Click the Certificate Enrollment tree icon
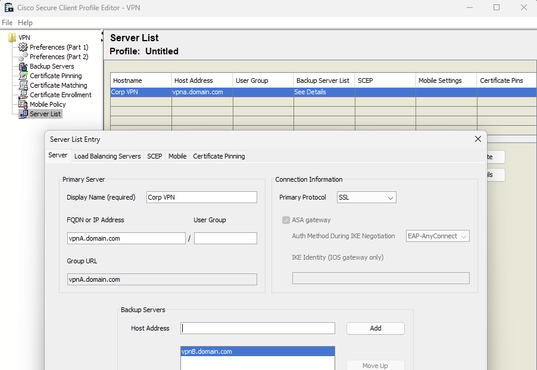 (23, 95)
